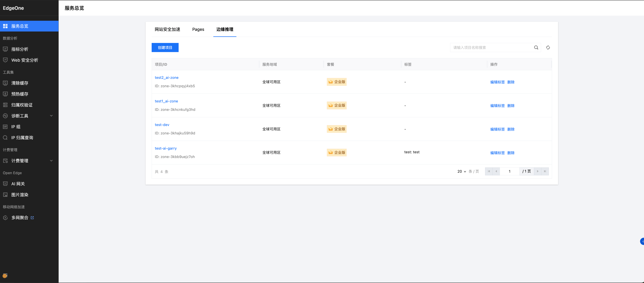
Task: Open AI 网关 in sidebar
Action: 18,184
